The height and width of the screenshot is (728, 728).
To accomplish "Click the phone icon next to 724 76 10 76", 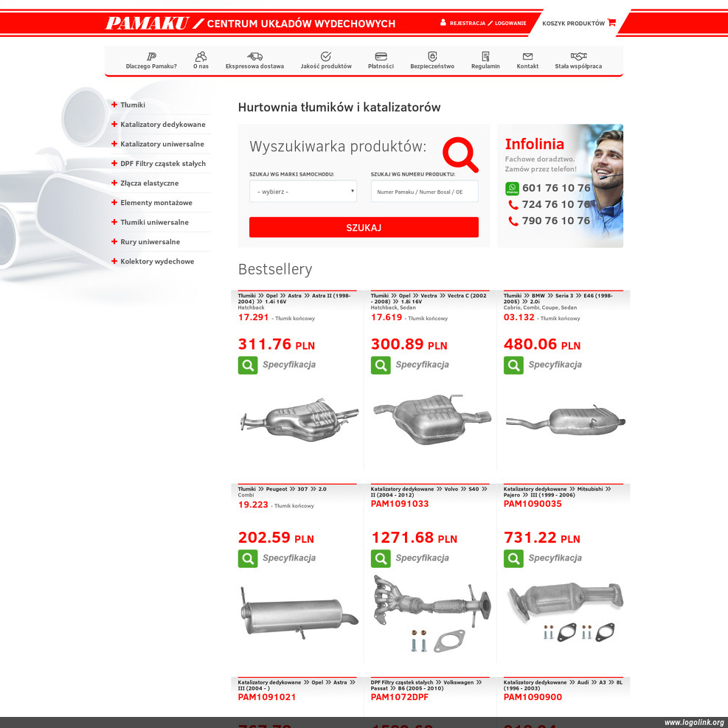I will pos(513,205).
